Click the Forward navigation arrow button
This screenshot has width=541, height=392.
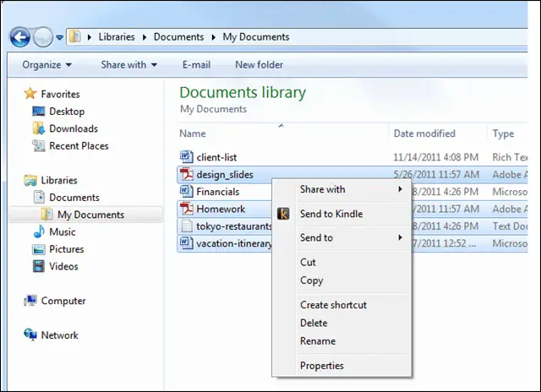click(43, 37)
